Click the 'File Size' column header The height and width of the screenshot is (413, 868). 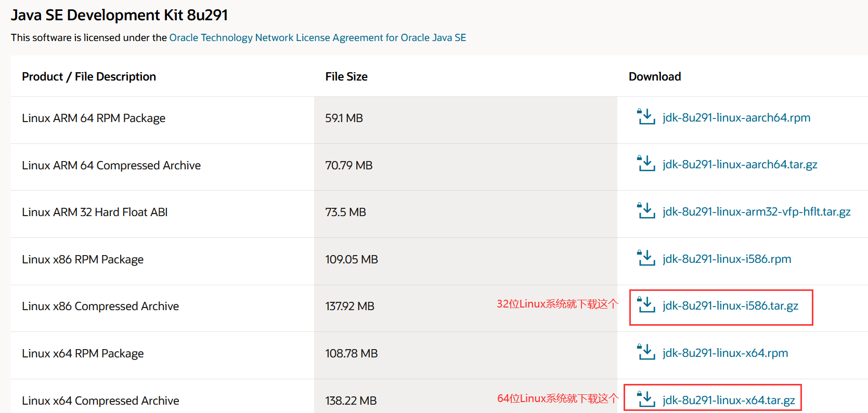click(346, 76)
